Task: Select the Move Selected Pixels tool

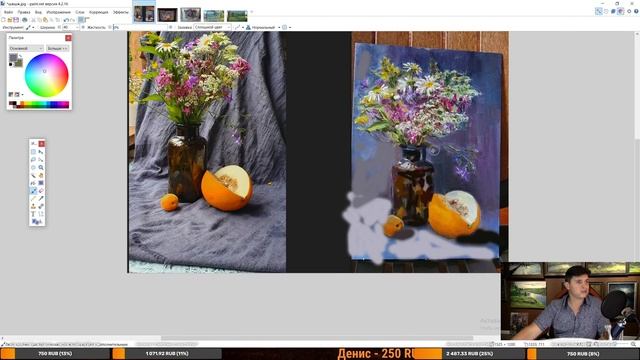Action: [x=41, y=152]
